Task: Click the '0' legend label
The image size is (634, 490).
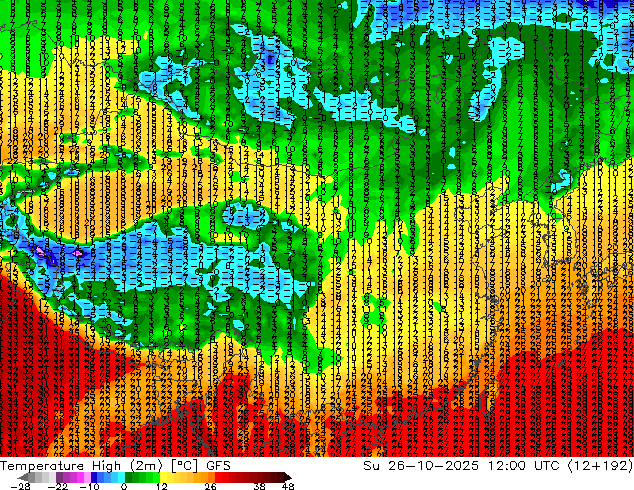Action: coord(124,486)
